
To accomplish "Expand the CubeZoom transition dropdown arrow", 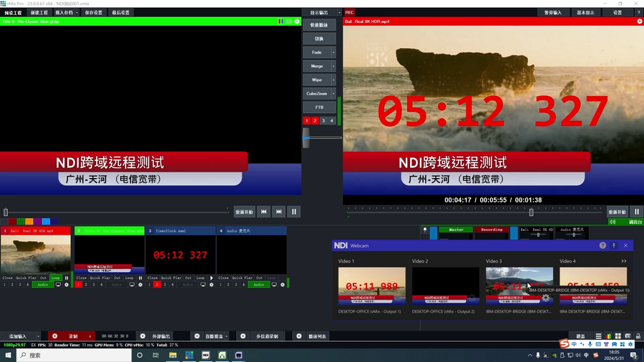I will [x=333, y=93].
